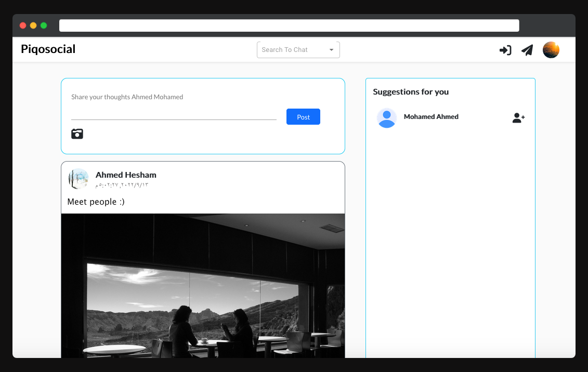Screen dimensions: 588x372
Task: Add Mohamed Ahmed using the add-friend icon
Action: pyautogui.click(x=518, y=118)
